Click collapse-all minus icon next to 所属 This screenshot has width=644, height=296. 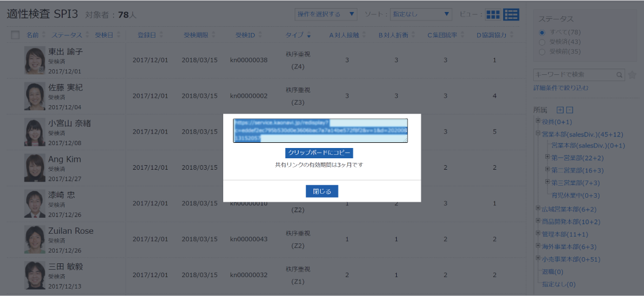pos(569,110)
